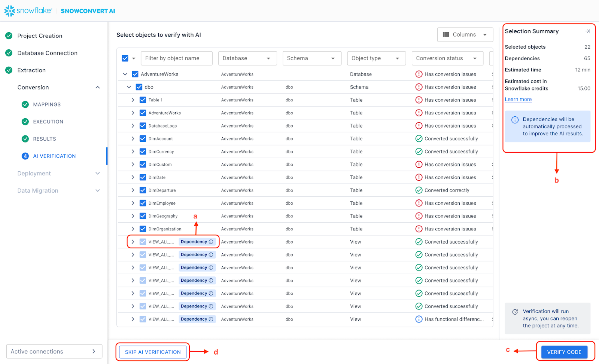Uncheck the DimAccount table checkbox

143,138
